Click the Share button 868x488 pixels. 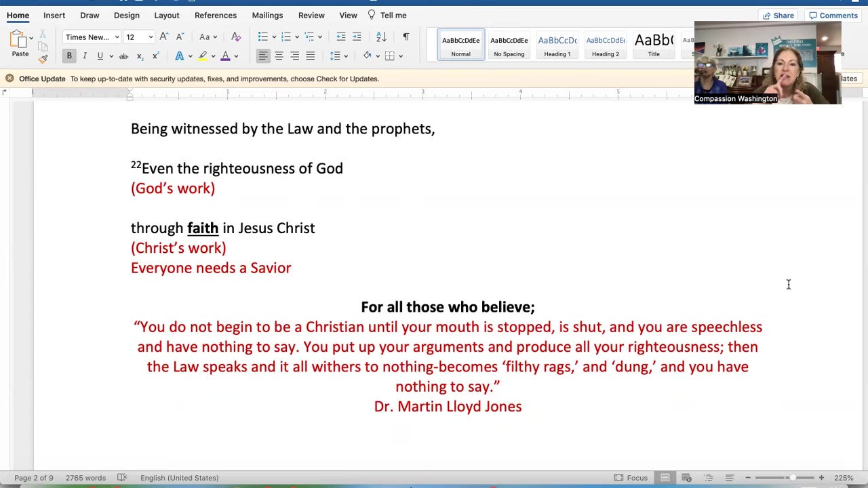[x=778, y=16]
